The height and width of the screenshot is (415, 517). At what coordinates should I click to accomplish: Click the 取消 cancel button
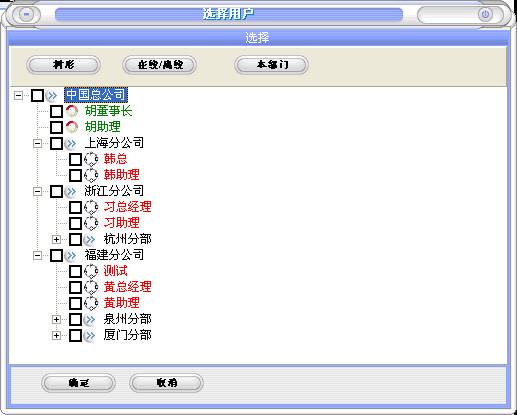166,383
